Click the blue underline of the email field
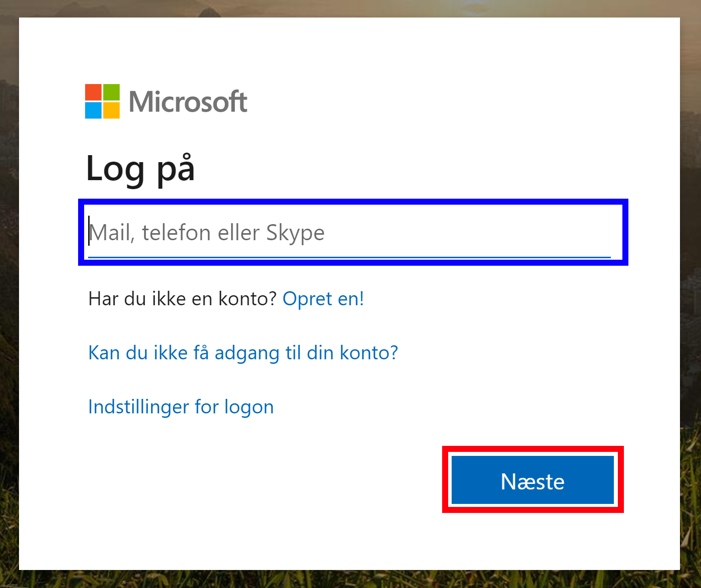 pyautogui.click(x=349, y=257)
